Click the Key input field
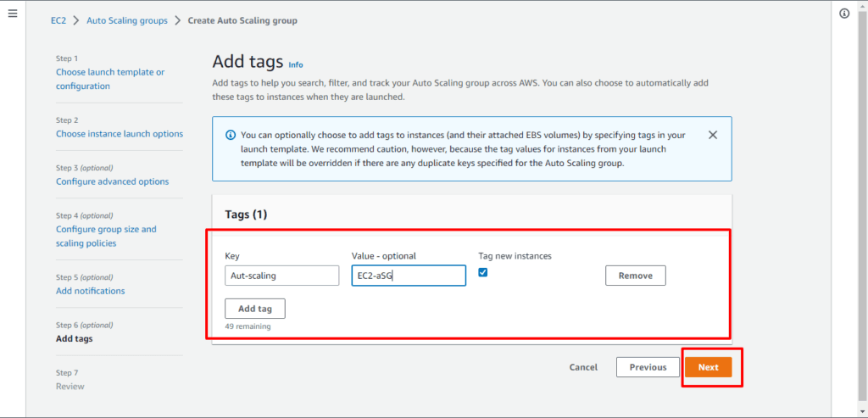868x418 pixels. [281, 276]
